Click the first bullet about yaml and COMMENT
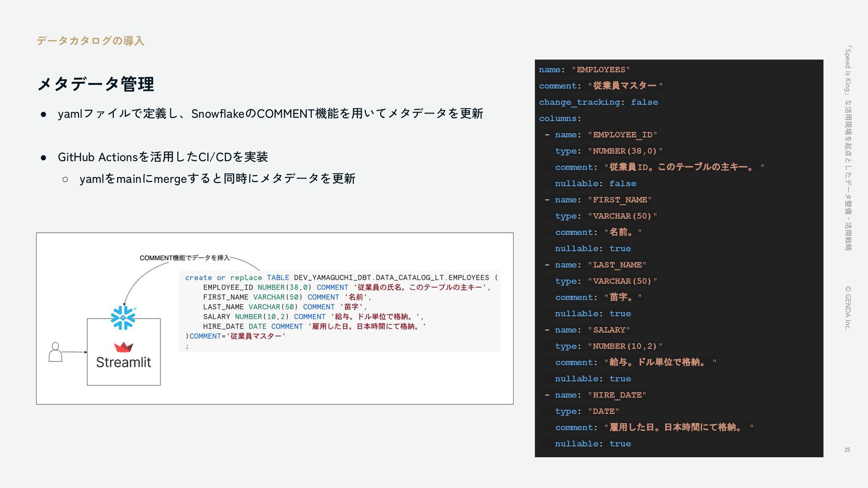 coord(270,113)
